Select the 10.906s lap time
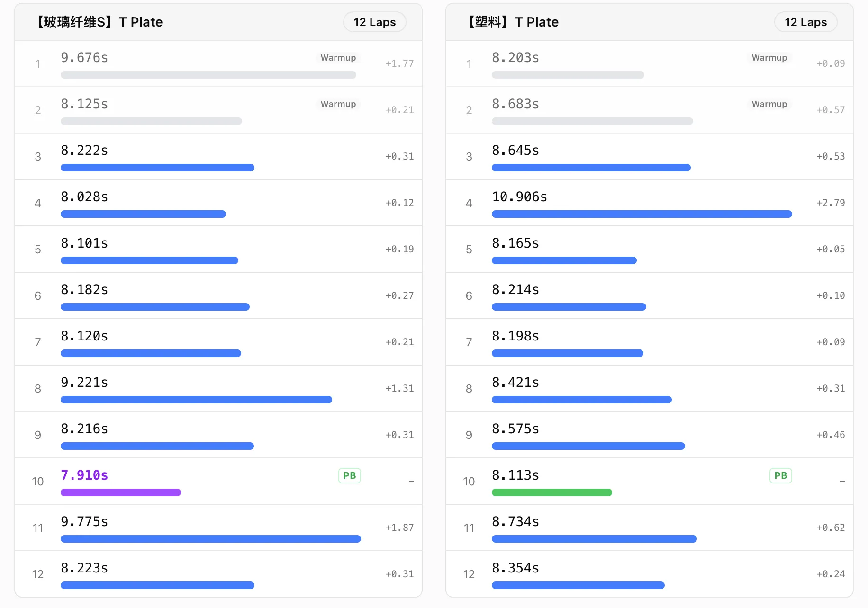Viewport: 868px width, 608px height. [x=519, y=197]
